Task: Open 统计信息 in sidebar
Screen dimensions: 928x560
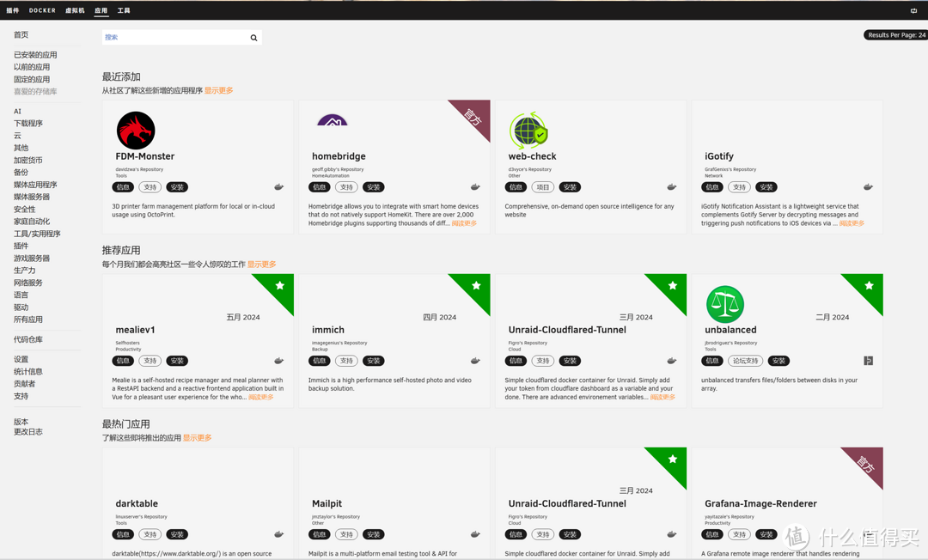Action: coord(27,372)
